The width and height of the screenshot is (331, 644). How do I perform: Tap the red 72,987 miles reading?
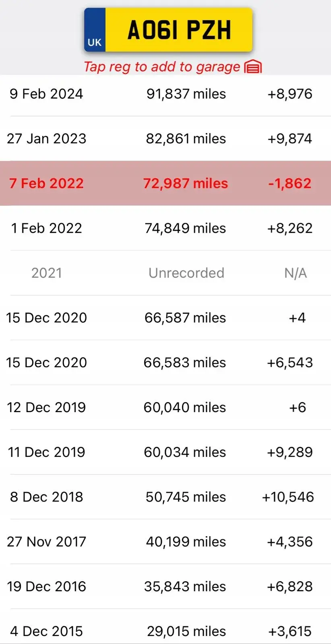(186, 183)
